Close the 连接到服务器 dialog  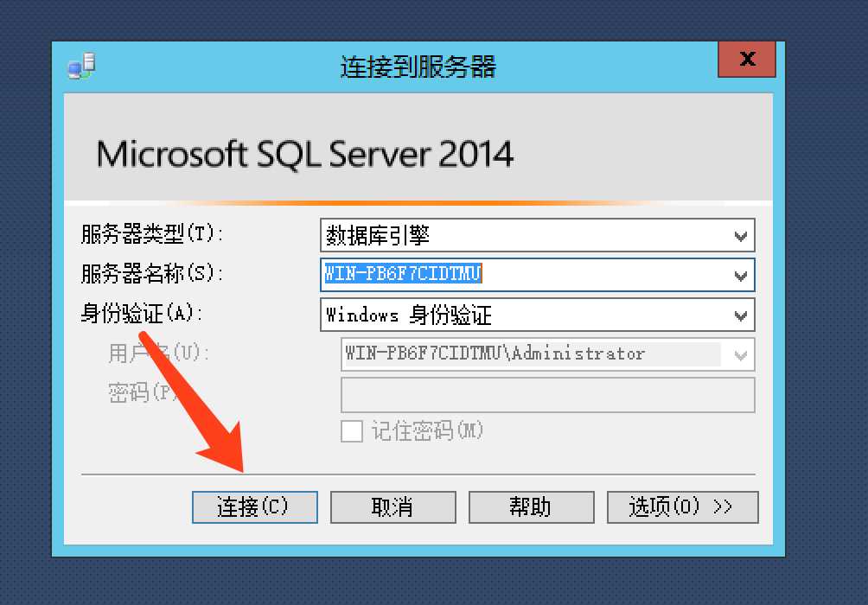[747, 60]
